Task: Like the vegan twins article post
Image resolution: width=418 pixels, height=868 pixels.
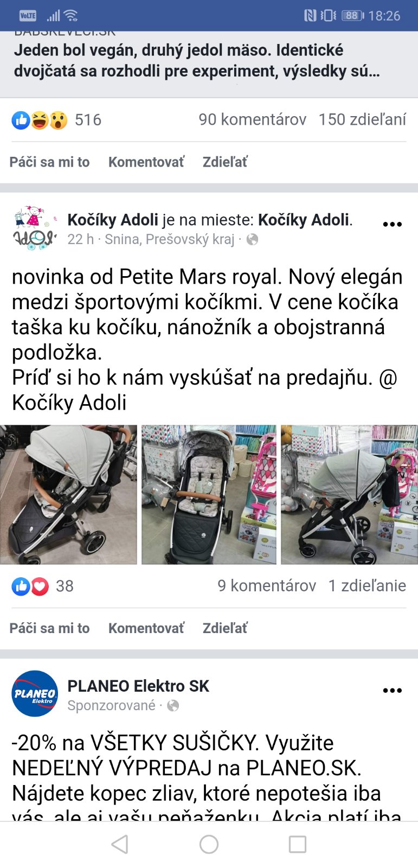Action: [49, 162]
